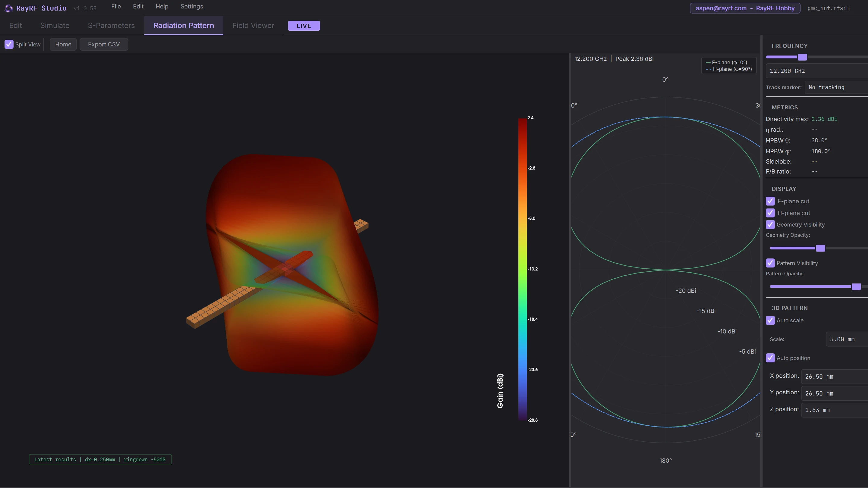Toggle Geometry Visibility checkbox

770,224
